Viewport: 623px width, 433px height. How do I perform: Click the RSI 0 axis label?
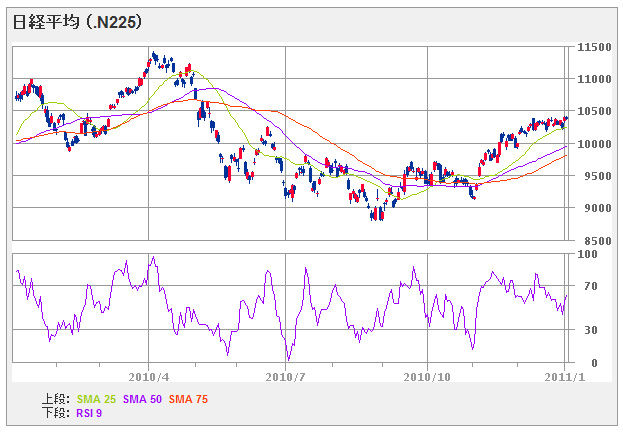(x=594, y=363)
